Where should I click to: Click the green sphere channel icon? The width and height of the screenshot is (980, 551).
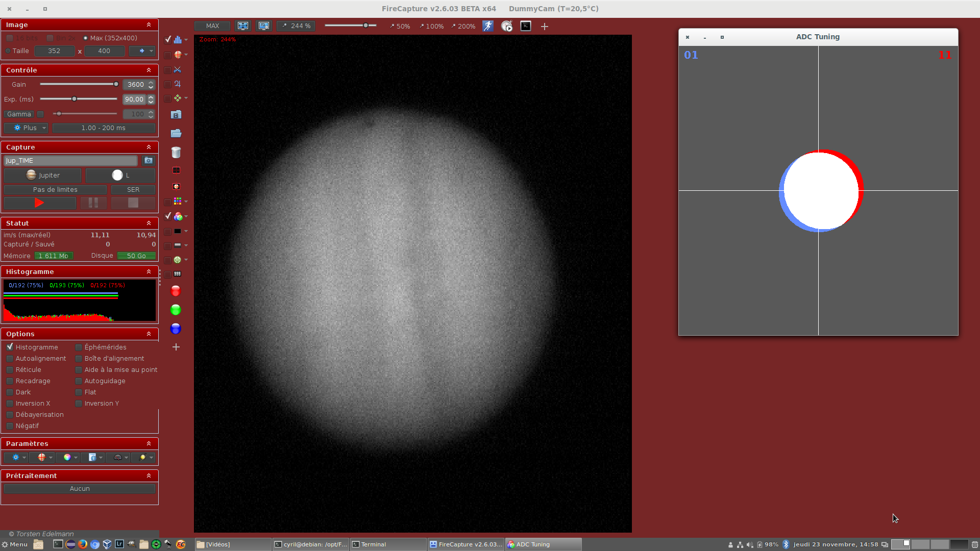[176, 310]
